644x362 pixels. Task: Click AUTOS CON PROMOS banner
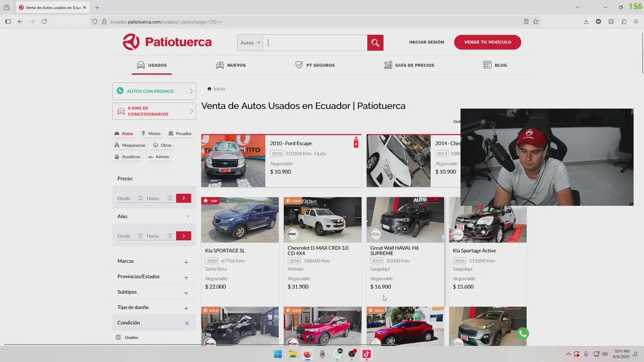[154, 91]
